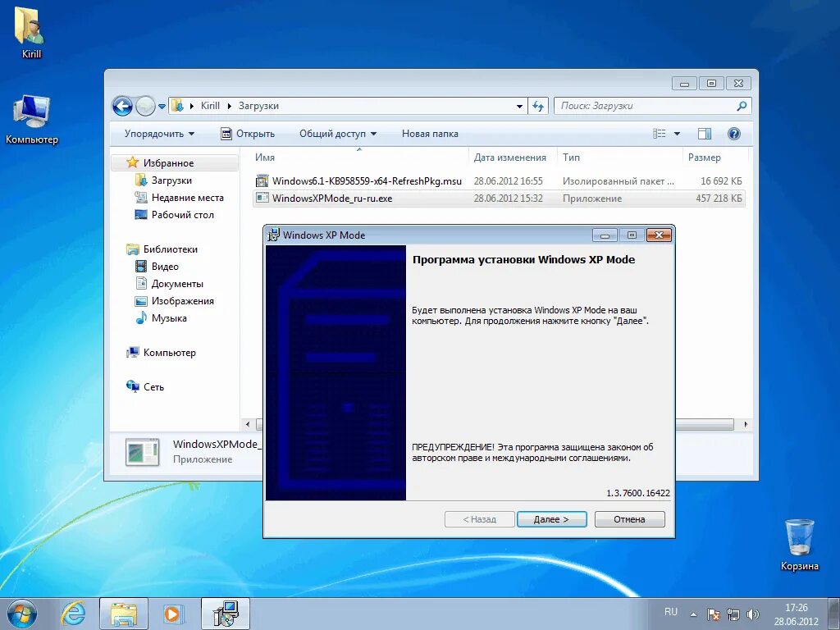Open Action Center flag tray icon
The image size is (840, 630).
point(713,614)
